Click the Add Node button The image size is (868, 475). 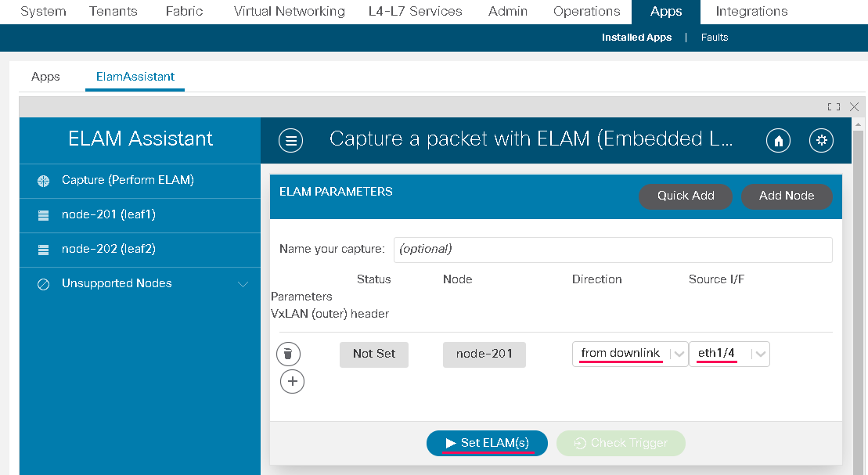click(x=787, y=196)
